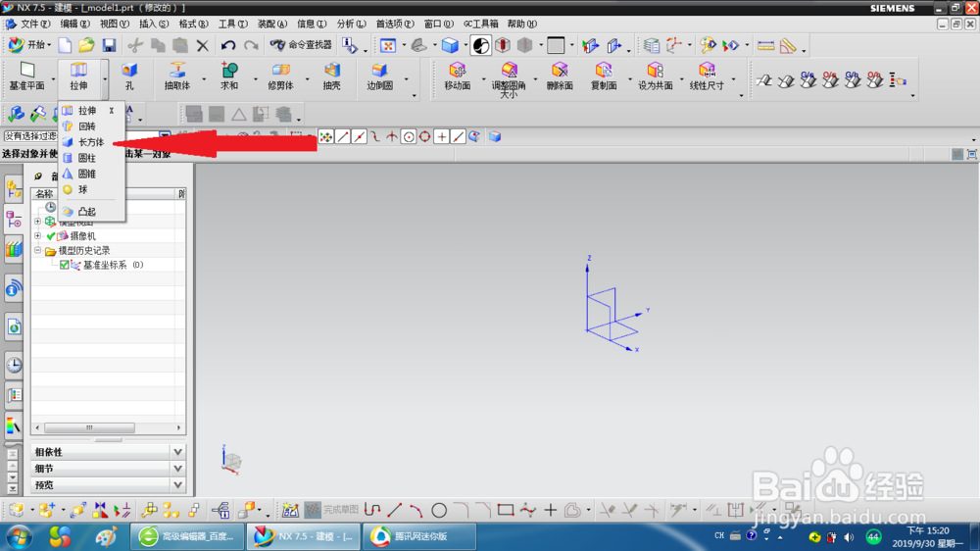Toggle the snap end point button
This screenshot has width=980, height=551.
click(342, 136)
